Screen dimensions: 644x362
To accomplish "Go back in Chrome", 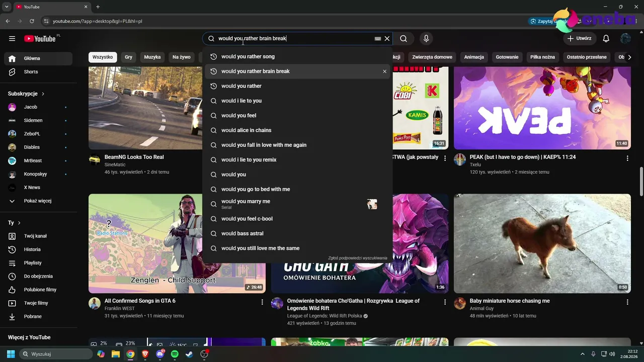I will click(x=8, y=21).
